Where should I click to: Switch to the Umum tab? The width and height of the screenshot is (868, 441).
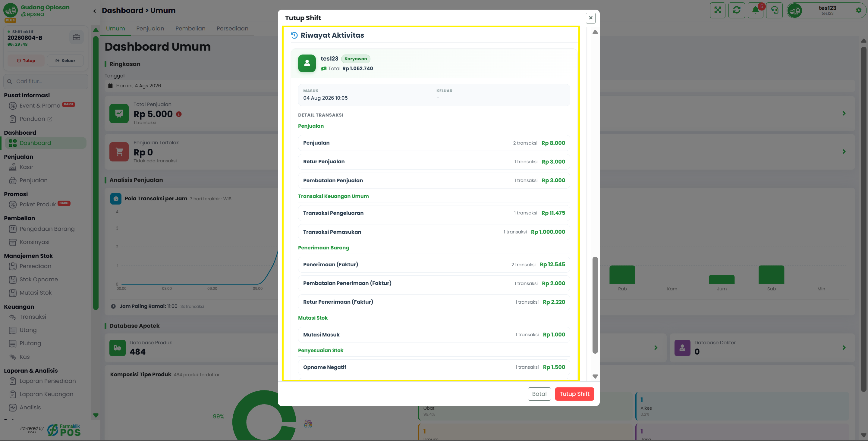(115, 29)
